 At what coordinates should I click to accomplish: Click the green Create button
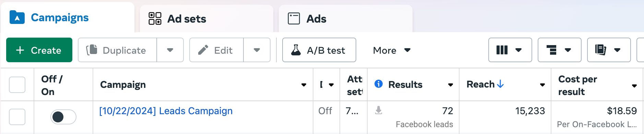pyautogui.click(x=39, y=50)
